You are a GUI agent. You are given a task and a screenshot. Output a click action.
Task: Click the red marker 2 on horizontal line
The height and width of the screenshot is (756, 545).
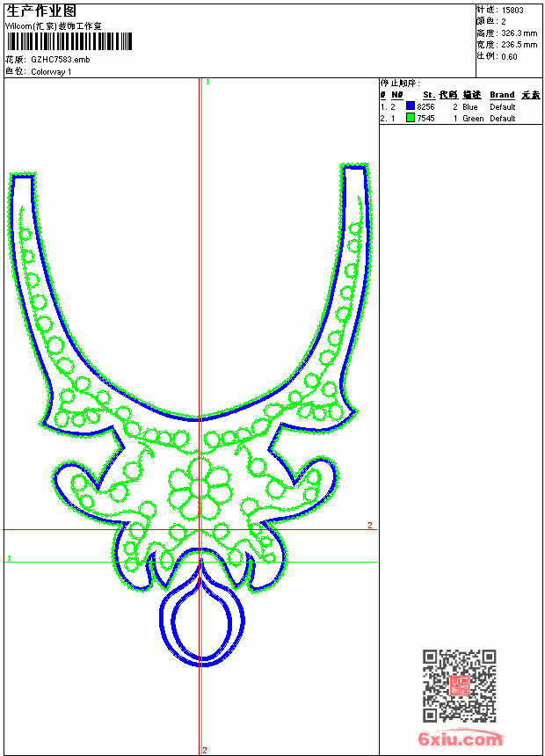[x=370, y=525]
